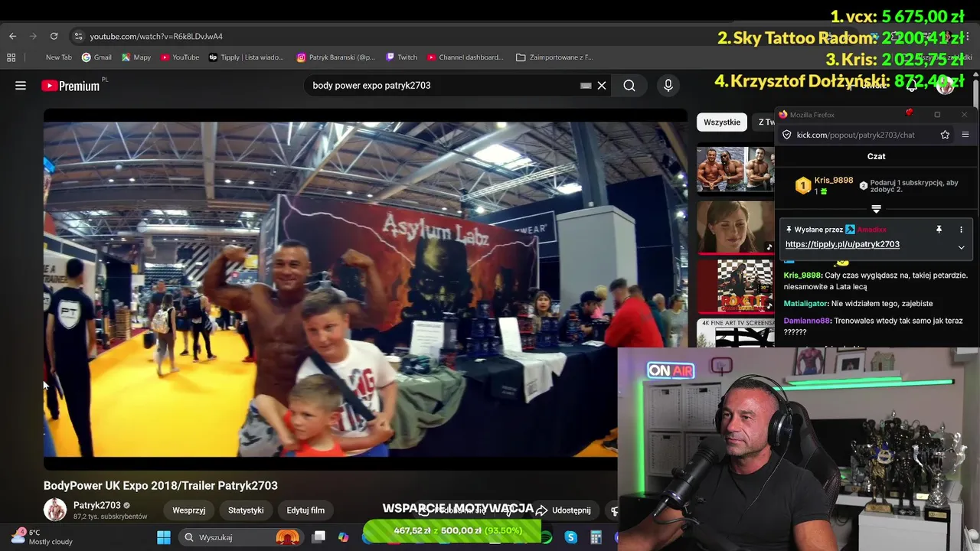
Task: Open weather widget showing 6°C
Action: (x=42, y=536)
